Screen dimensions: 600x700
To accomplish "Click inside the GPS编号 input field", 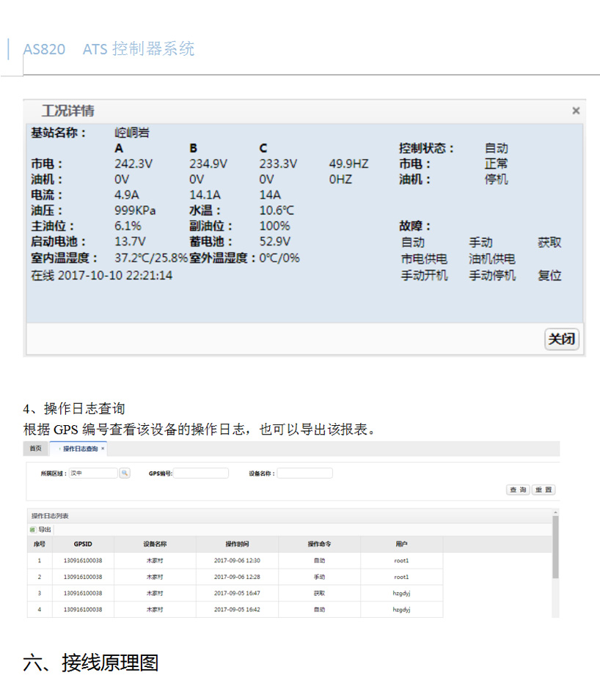I will coord(204,473).
